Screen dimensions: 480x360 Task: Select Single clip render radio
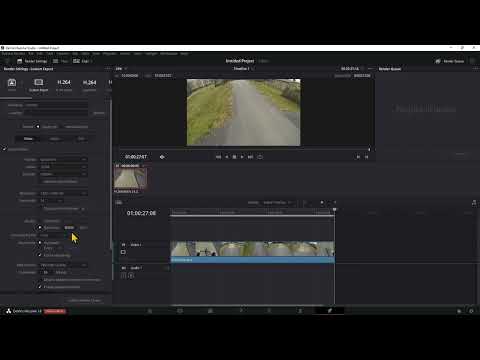(x=38, y=127)
